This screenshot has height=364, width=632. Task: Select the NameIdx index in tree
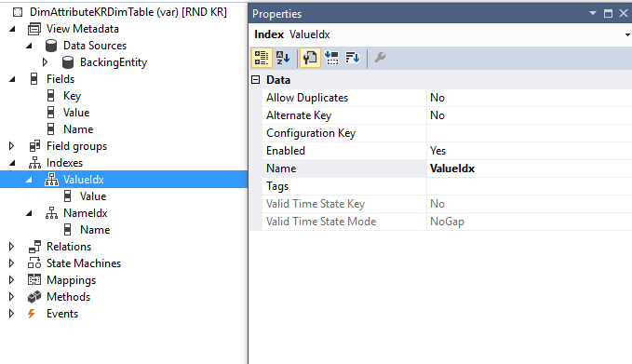[x=85, y=213]
